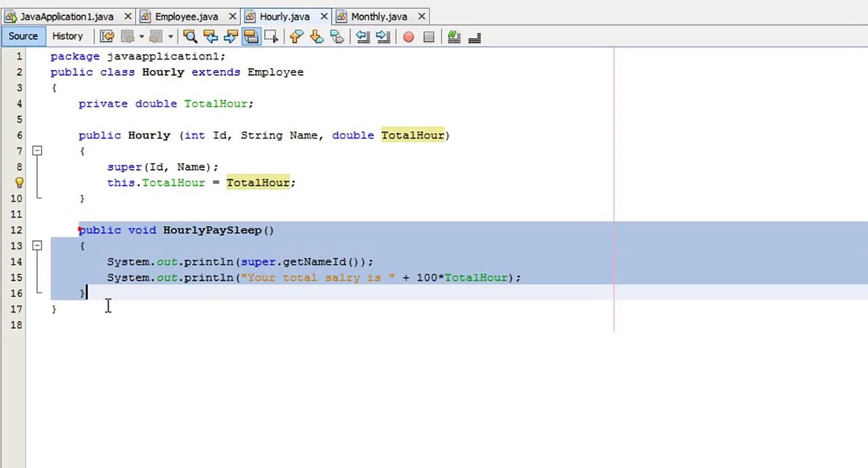
Task: Click the Comment lines icon
Action: tap(454, 36)
